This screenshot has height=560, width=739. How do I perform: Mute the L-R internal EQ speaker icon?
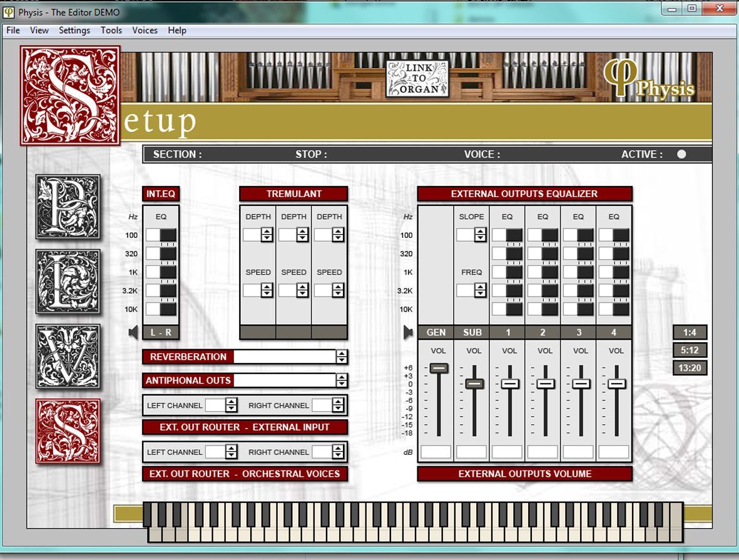(x=134, y=332)
